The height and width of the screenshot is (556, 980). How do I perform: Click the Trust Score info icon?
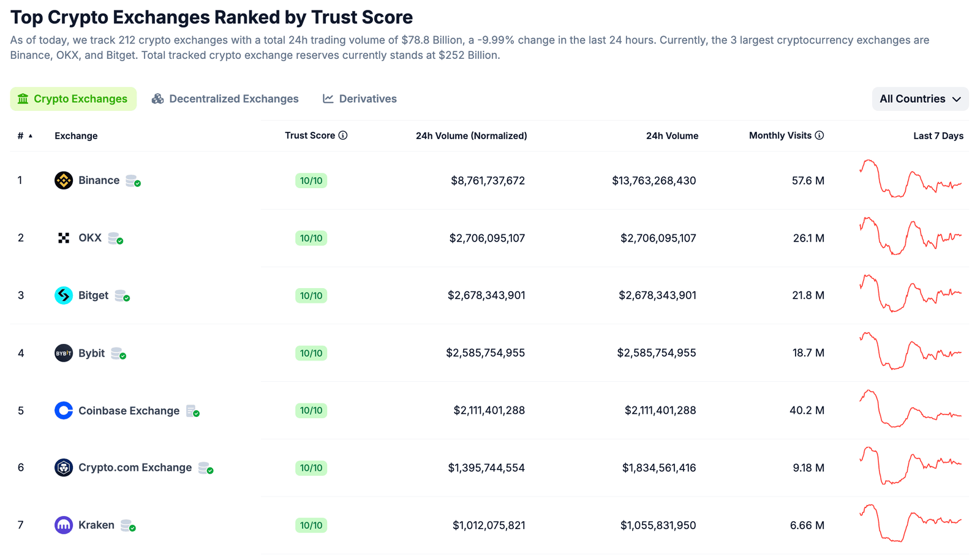pos(343,135)
